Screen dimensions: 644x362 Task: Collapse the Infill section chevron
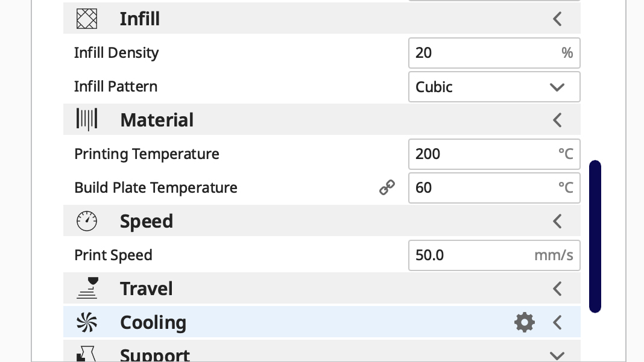point(557,19)
